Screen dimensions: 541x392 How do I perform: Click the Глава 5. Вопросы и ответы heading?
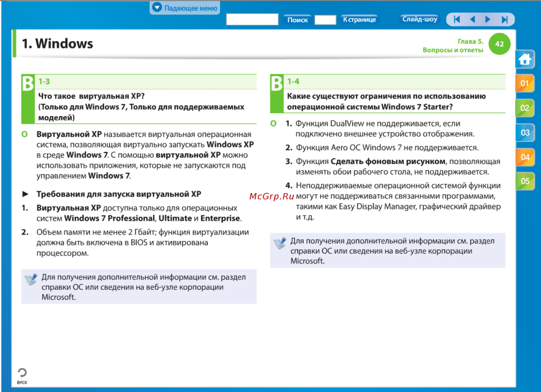tap(453, 46)
